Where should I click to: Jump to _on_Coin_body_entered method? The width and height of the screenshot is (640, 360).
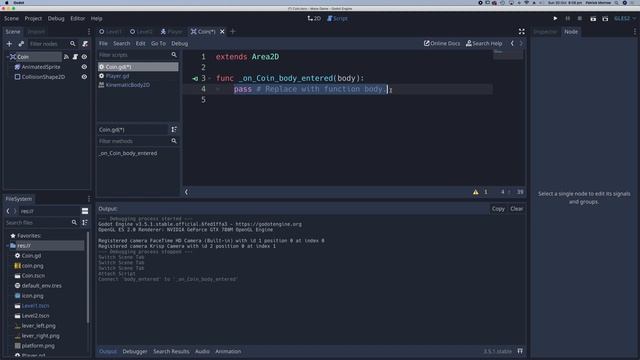128,153
